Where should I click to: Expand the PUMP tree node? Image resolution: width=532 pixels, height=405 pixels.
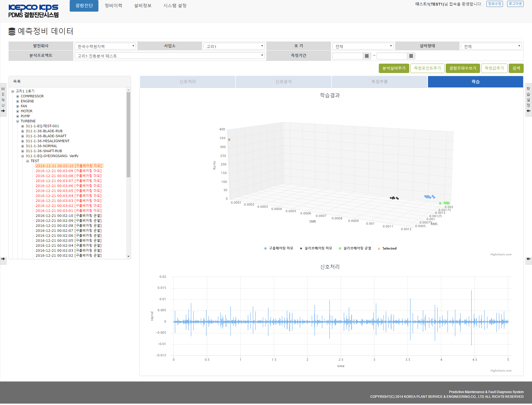[18, 116]
